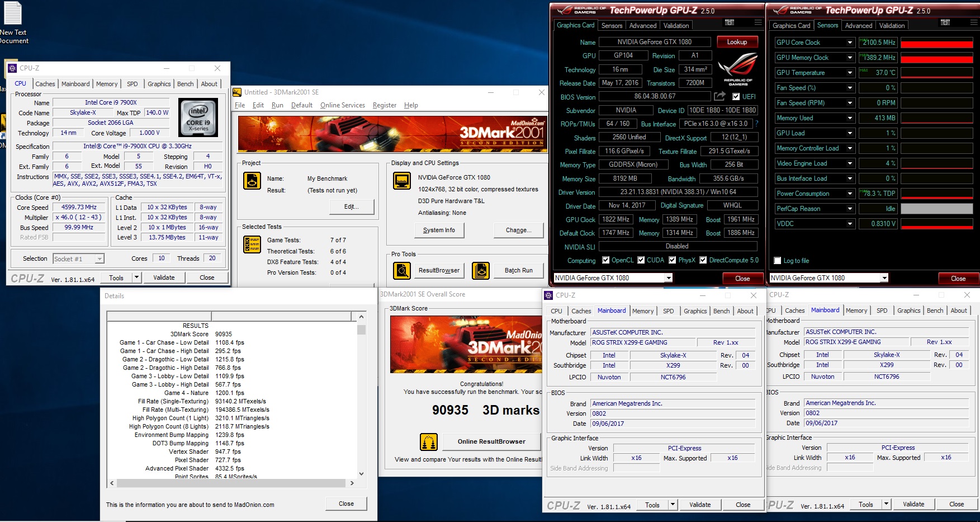Click the Bus Interface question mark icon
This screenshot has height=522, width=980.
pyautogui.click(x=757, y=124)
